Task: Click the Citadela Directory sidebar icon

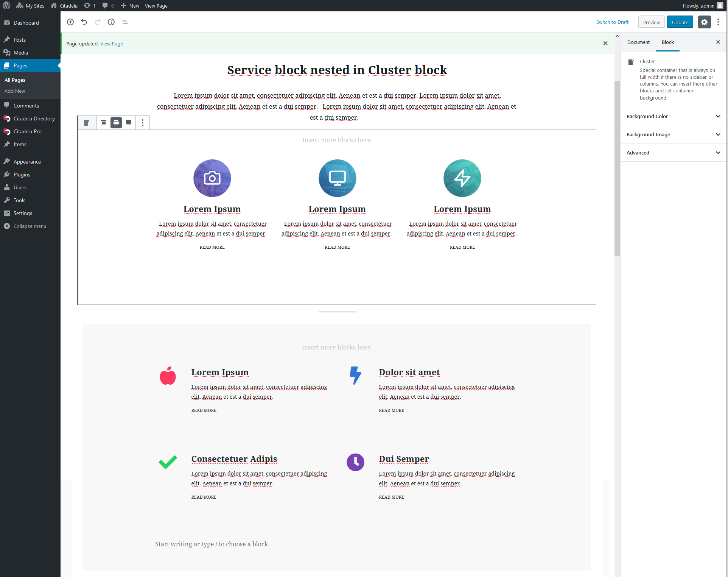Action: coord(7,118)
